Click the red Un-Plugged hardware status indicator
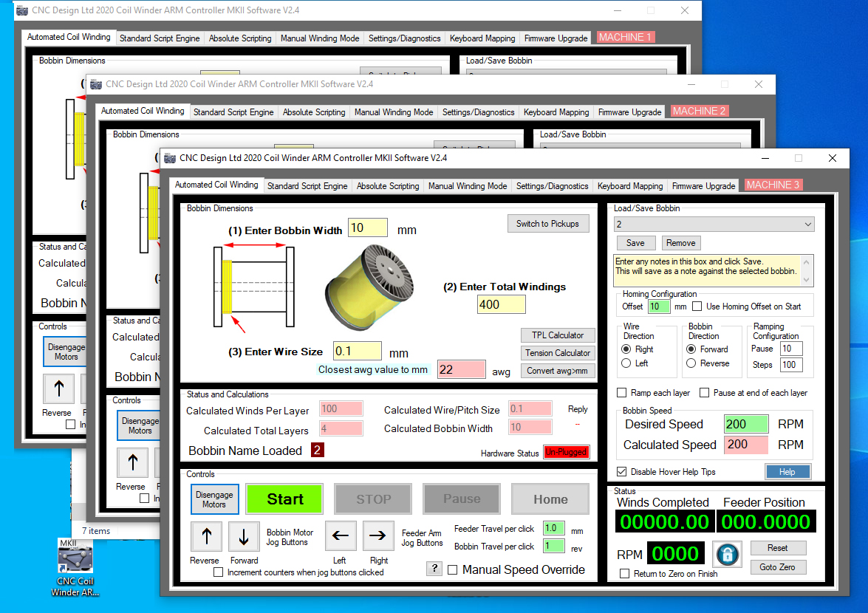Screen dimensions: 868x613 [x=567, y=452]
